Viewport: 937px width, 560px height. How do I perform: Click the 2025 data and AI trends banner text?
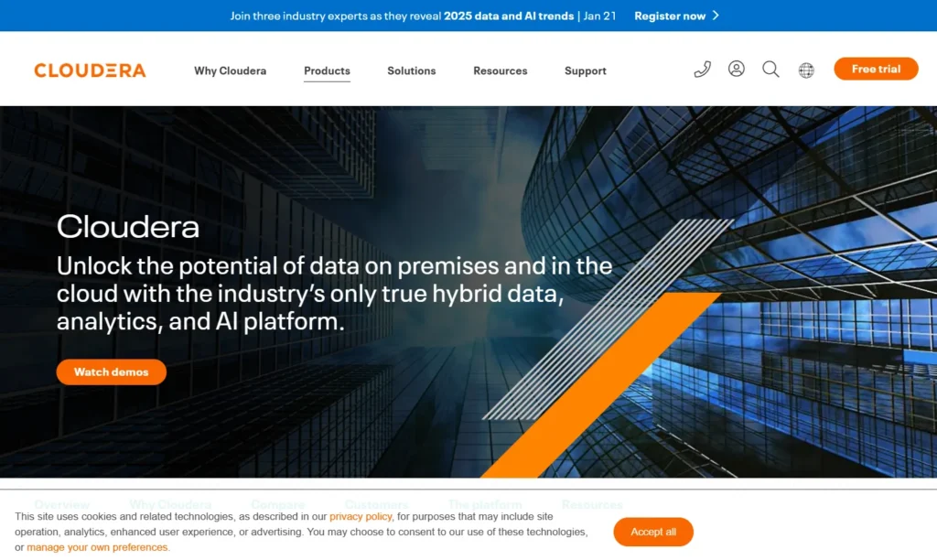(x=509, y=16)
